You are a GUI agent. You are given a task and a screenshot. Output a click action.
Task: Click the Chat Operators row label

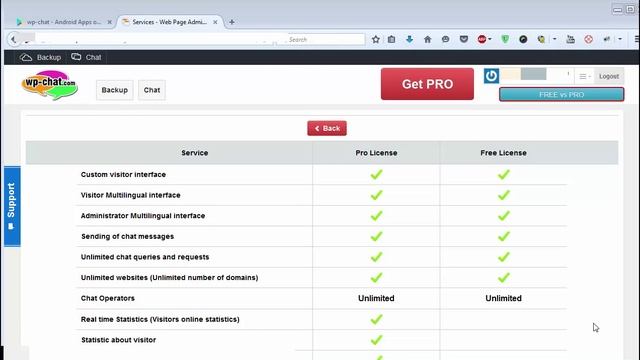point(108,298)
